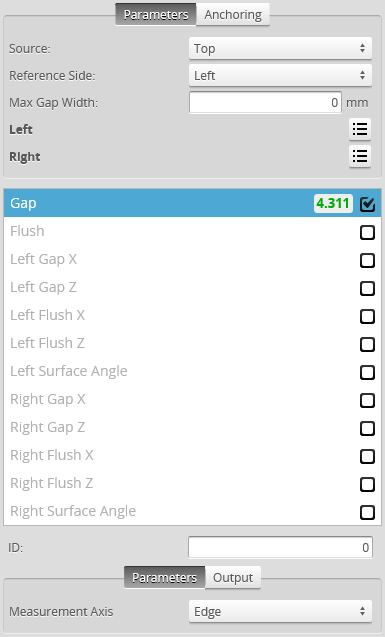Open the Source dropdown
385x637 pixels.
tap(280, 49)
